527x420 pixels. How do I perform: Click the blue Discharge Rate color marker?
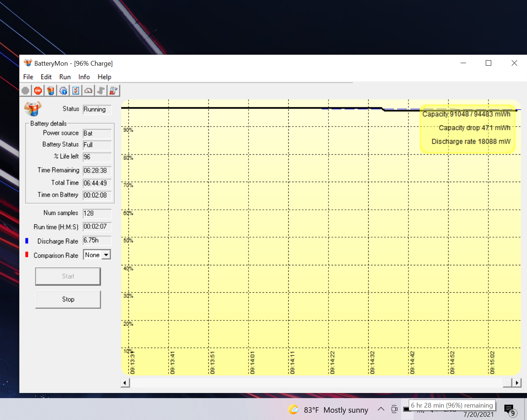click(27, 241)
